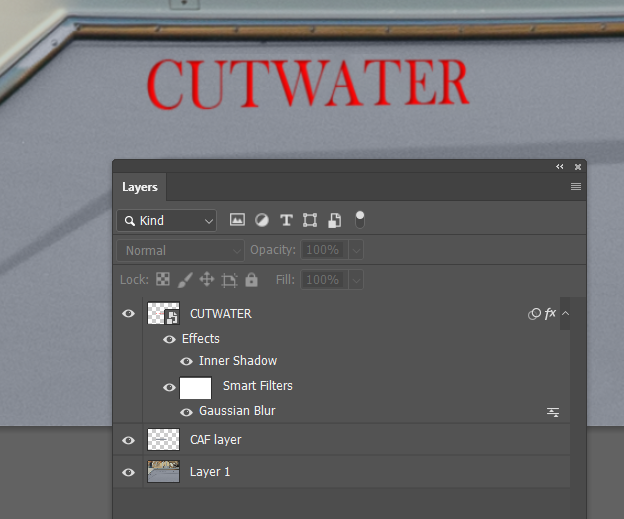624x519 pixels.
Task: Open the Normal blend mode dropdown
Action: 180,250
